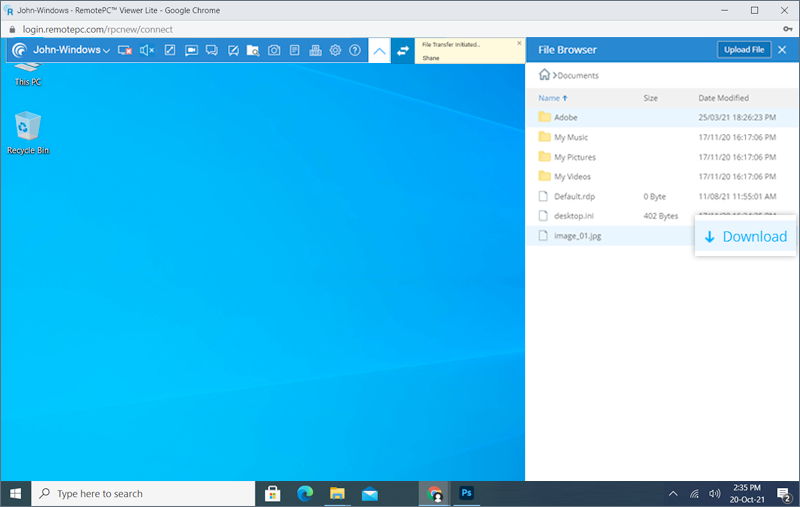The width and height of the screenshot is (800, 507).
Task: Click the help question mark icon
Action: [x=355, y=50]
